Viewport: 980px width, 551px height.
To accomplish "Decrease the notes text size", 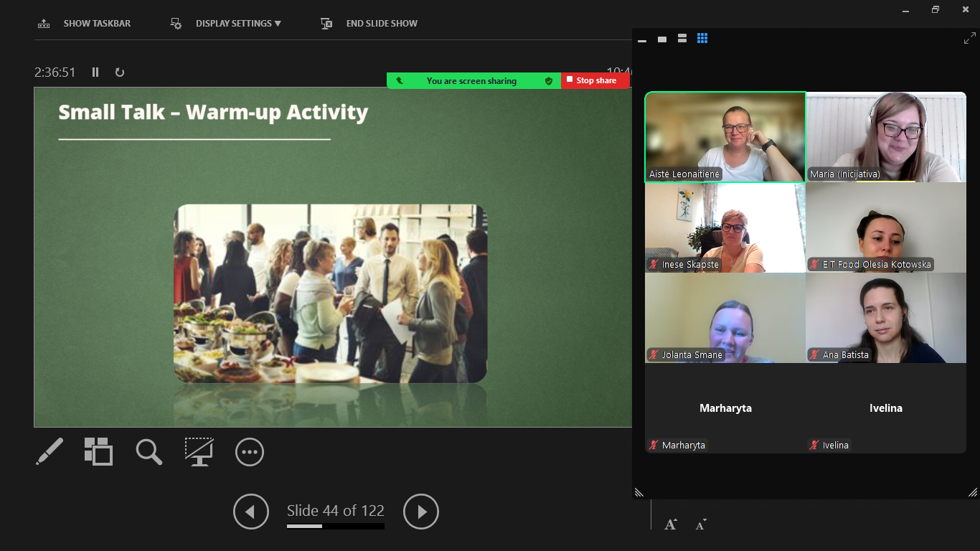I will pos(701,524).
